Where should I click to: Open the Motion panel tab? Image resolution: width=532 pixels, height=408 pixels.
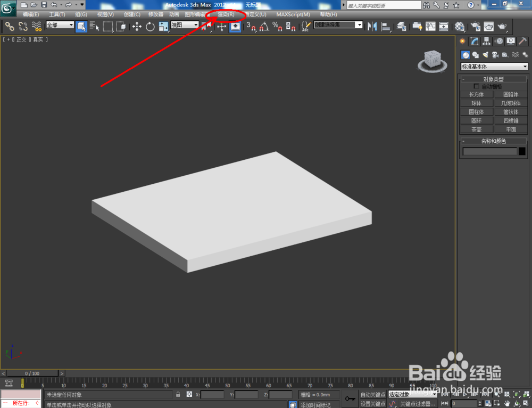[x=499, y=41]
